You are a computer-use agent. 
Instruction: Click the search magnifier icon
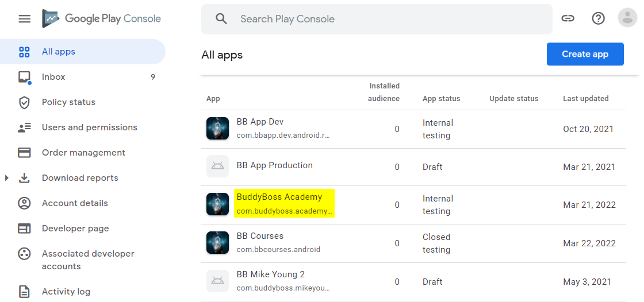(221, 19)
